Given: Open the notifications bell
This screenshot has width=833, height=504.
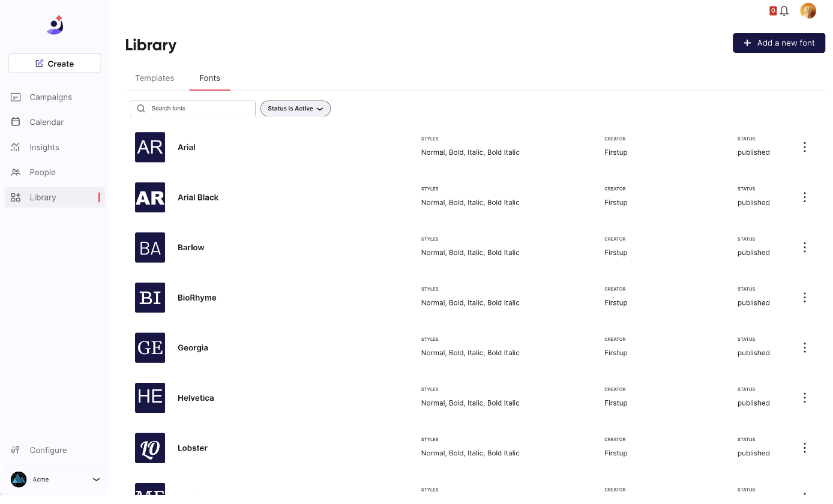Looking at the screenshot, I should click(x=784, y=11).
